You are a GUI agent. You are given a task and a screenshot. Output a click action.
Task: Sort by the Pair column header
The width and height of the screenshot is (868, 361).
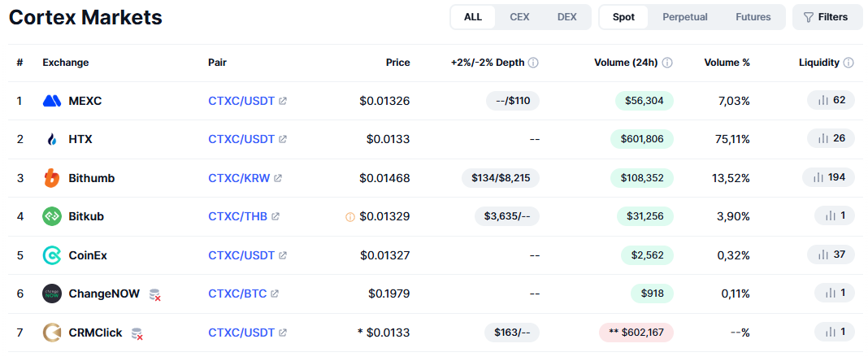[x=217, y=63]
